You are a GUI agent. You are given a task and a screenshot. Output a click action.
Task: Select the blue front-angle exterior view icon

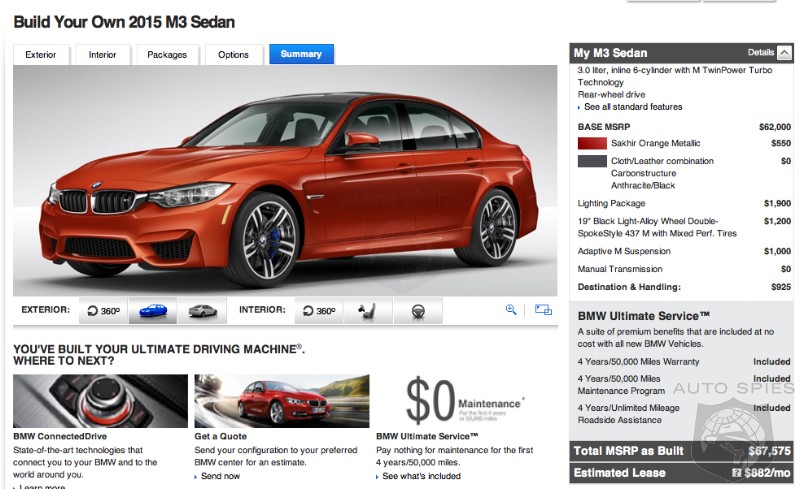click(x=153, y=310)
